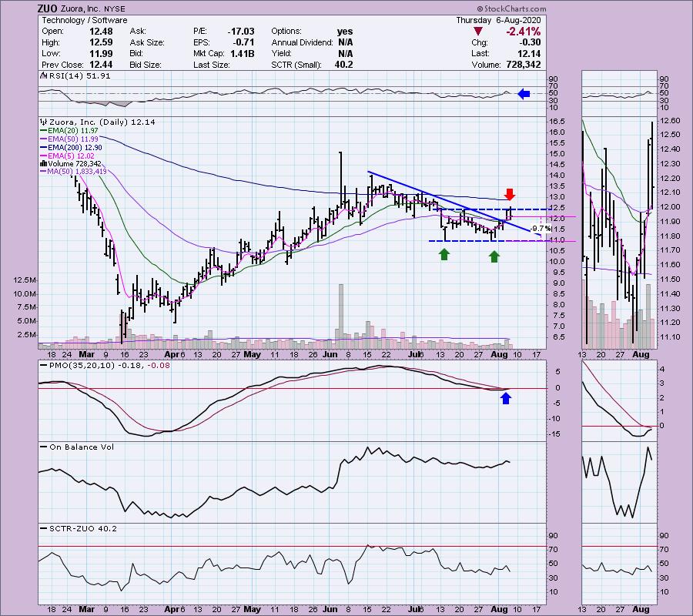Image resolution: width=693 pixels, height=616 pixels.
Task: Click the EPS value -0.71
Action: coord(243,42)
